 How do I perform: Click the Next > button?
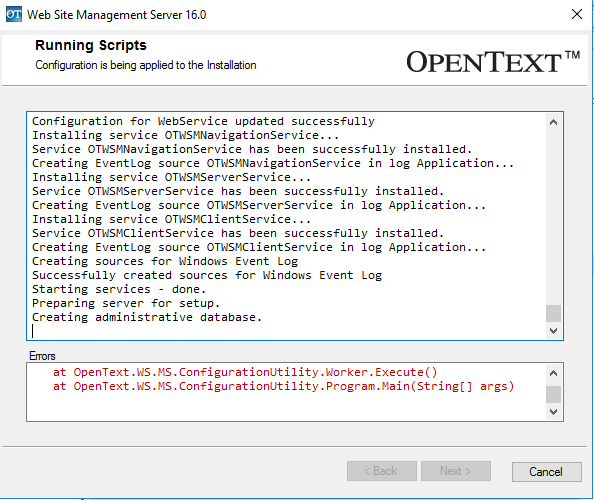coord(456,471)
